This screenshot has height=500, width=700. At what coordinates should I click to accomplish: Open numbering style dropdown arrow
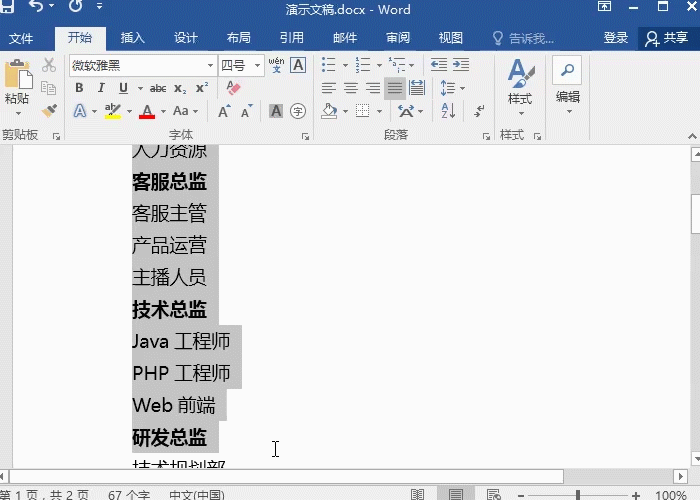(x=379, y=65)
